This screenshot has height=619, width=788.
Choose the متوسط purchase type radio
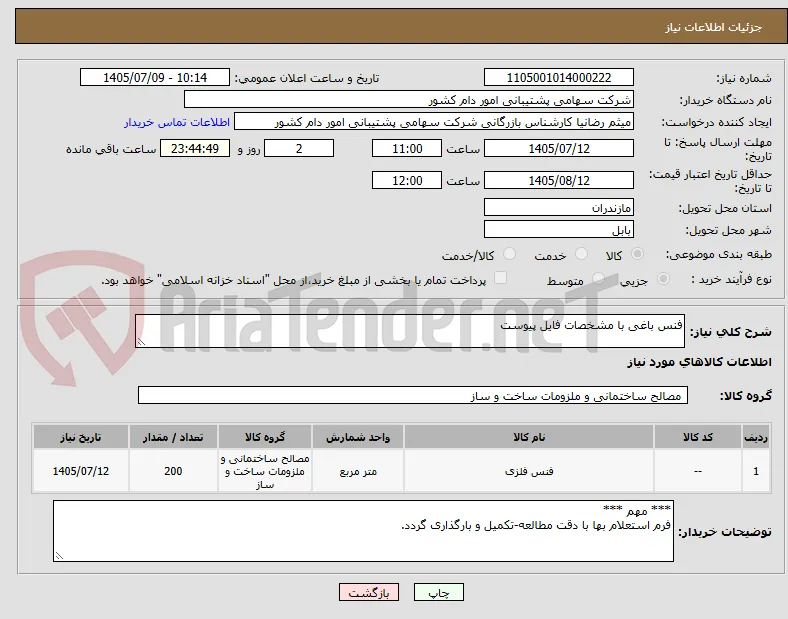[598, 279]
